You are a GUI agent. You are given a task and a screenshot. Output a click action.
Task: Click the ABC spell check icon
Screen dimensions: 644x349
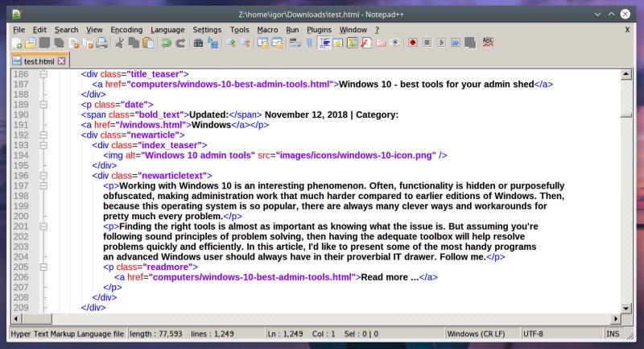pyautogui.click(x=488, y=43)
